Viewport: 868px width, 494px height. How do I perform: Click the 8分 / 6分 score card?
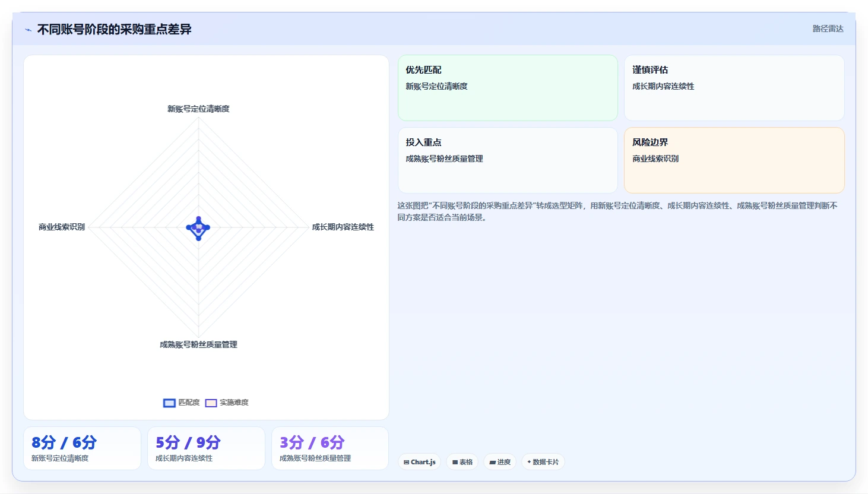coord(82,448)
